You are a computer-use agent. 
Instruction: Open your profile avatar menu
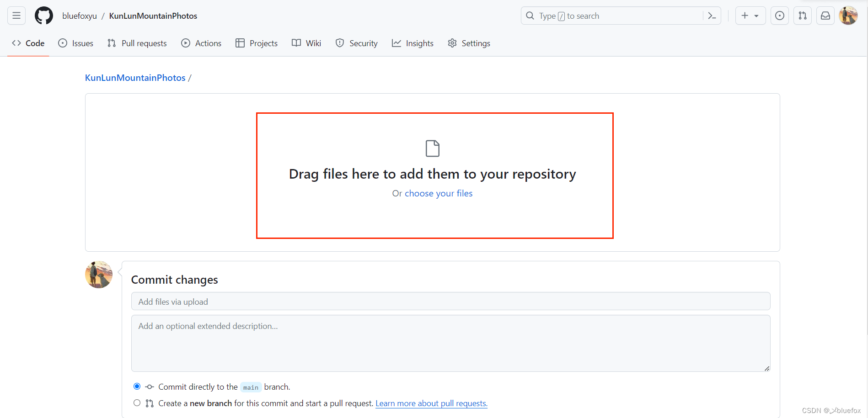848,15
